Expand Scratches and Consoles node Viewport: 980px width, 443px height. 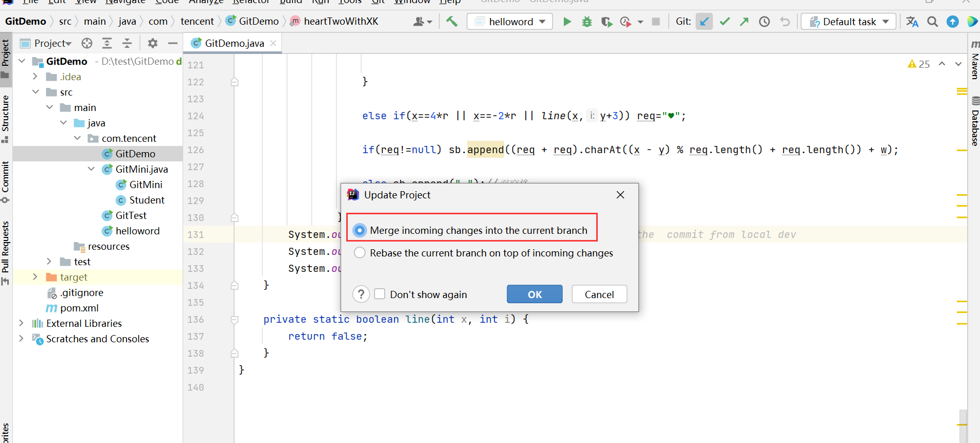pos(21,339)
